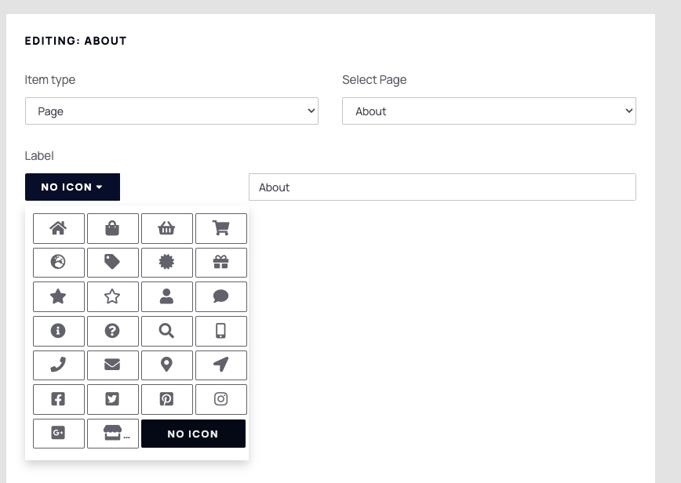This screenshot has height=483, width=681.
Task: Choose the shopping cart icon
Action: pos(221,228)
